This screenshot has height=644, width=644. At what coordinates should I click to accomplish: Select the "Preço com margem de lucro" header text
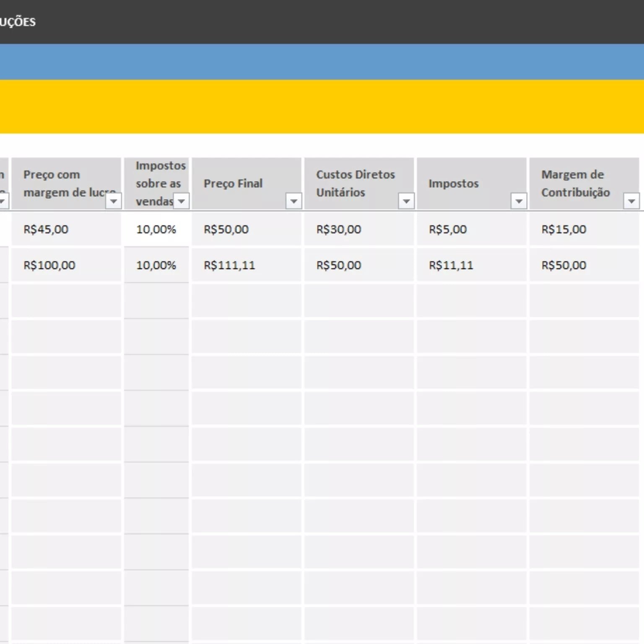tap(70, 184)
